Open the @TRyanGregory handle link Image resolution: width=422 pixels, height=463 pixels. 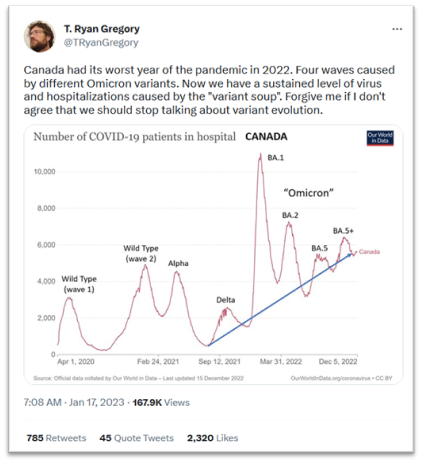tap(101, 43)
